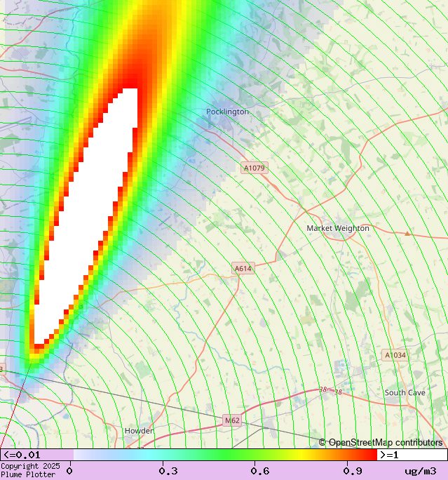Click the brown peak triangle marker
The height and width of the screenshot is (480, 448).
point(407,234)
